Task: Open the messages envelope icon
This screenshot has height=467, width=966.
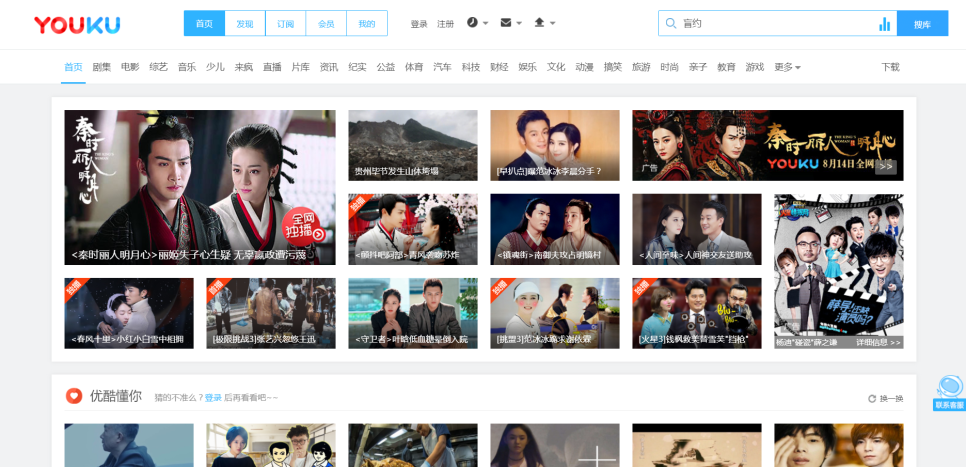Action: [x=506, y=23]
